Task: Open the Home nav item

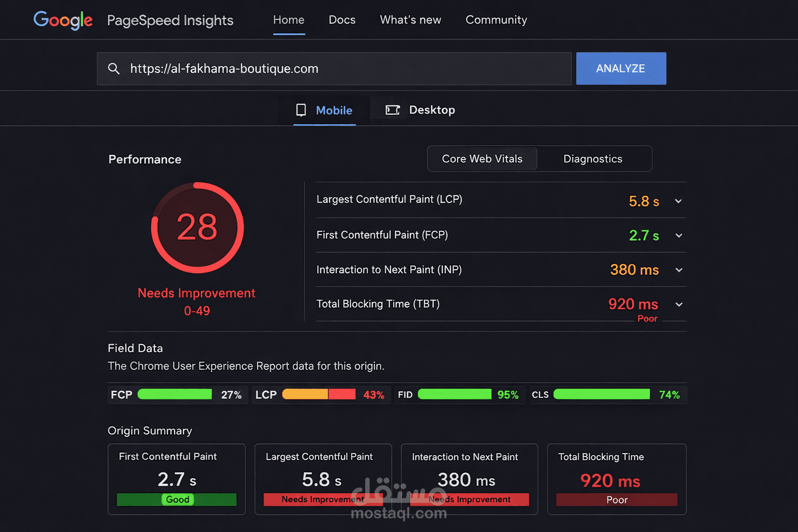Action: coord(289,20)
